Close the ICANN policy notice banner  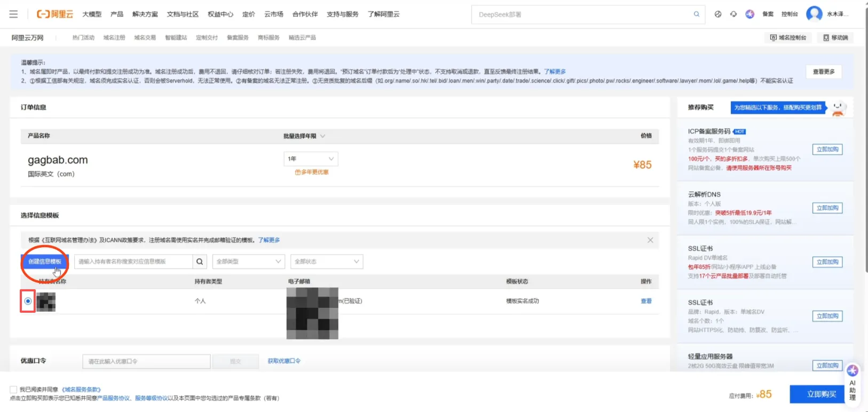(x=650, y=240)
